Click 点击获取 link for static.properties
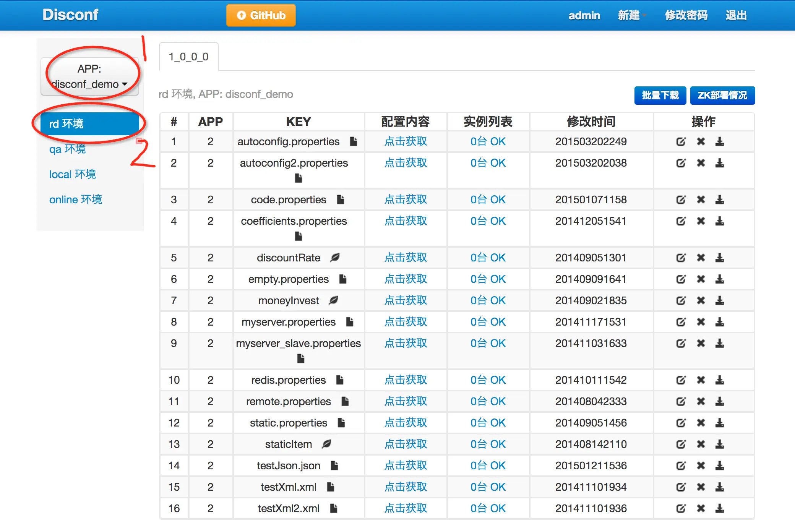The height and width of the screenshot is (532, 795). pyautogui.click(x=406, y=423)
